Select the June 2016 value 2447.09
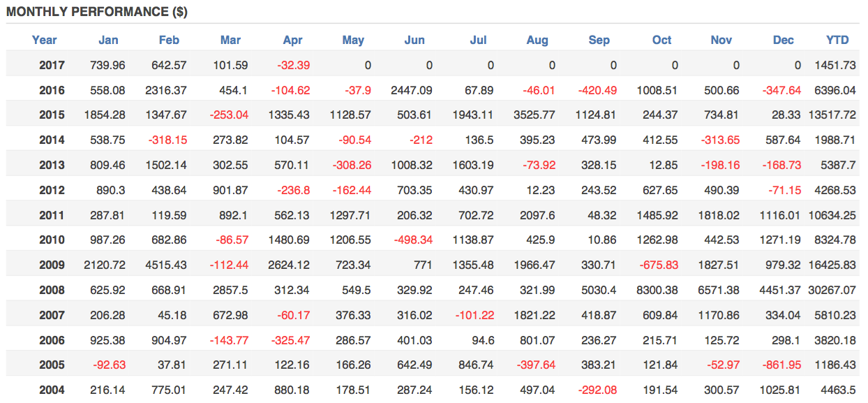The width and height of the screenshot is (868, 403). pyautogui.click(x=411, y=90)
